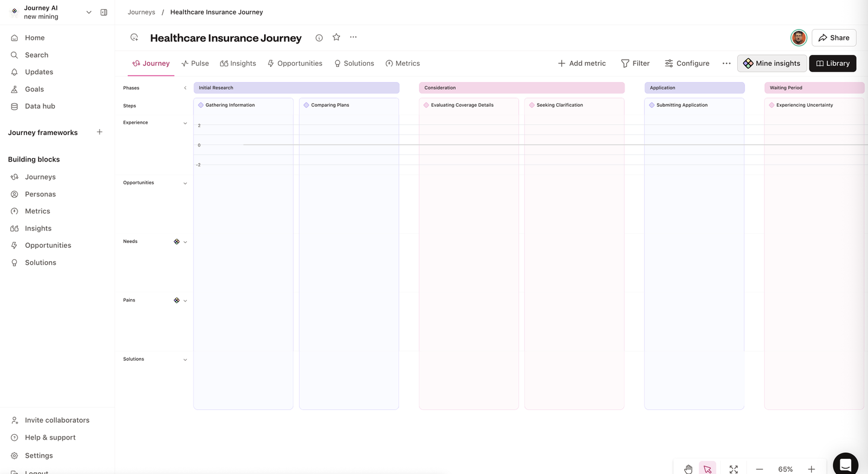The width and height of the screenshot is (868, 474).
Task: Collapse the Phases row arrow
Action: [x=185, y=88]
